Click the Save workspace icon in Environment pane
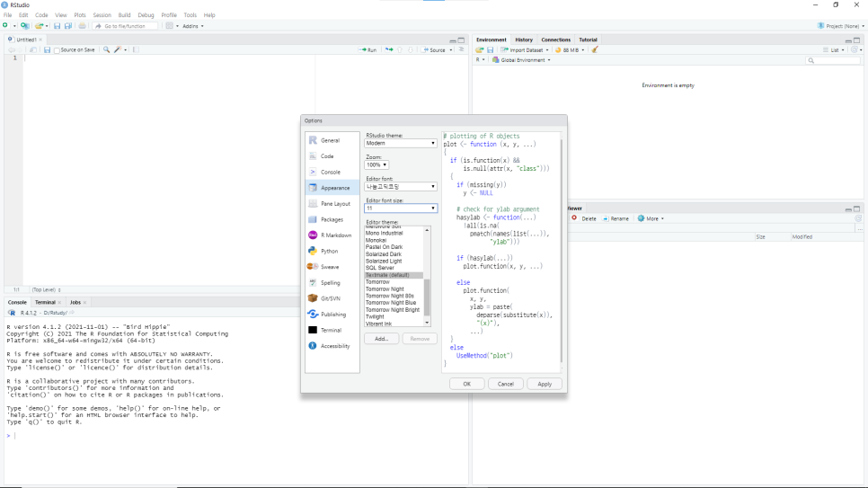Viewport: 868px width, 488px height. pyautogui.click(x=490, y=49)
